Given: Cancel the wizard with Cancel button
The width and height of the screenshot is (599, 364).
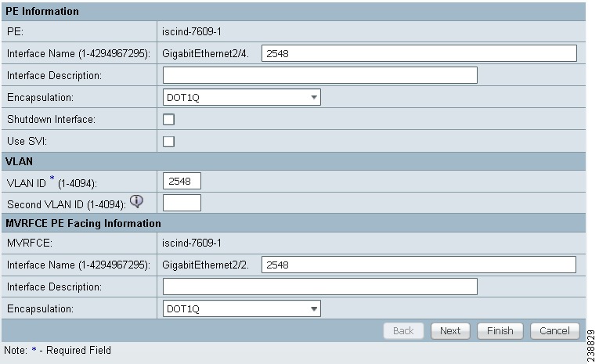Looking at the screenshot, I should 554,331.
